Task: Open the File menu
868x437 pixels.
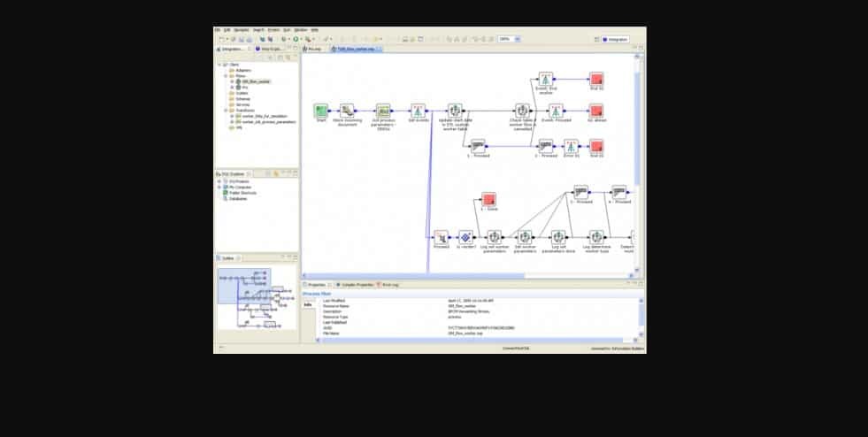Action: click(217, 29)
